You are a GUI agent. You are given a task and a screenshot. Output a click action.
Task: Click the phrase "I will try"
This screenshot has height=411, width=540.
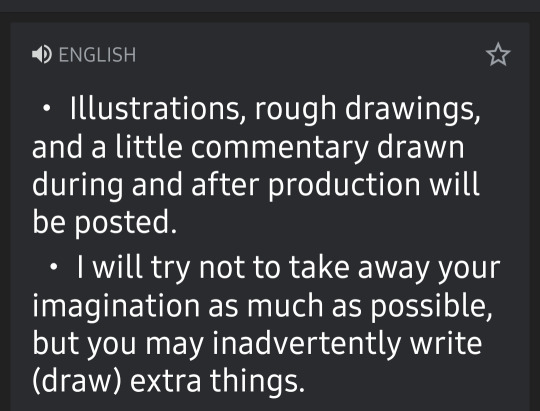pyautogui.click(x=133, y=268)
